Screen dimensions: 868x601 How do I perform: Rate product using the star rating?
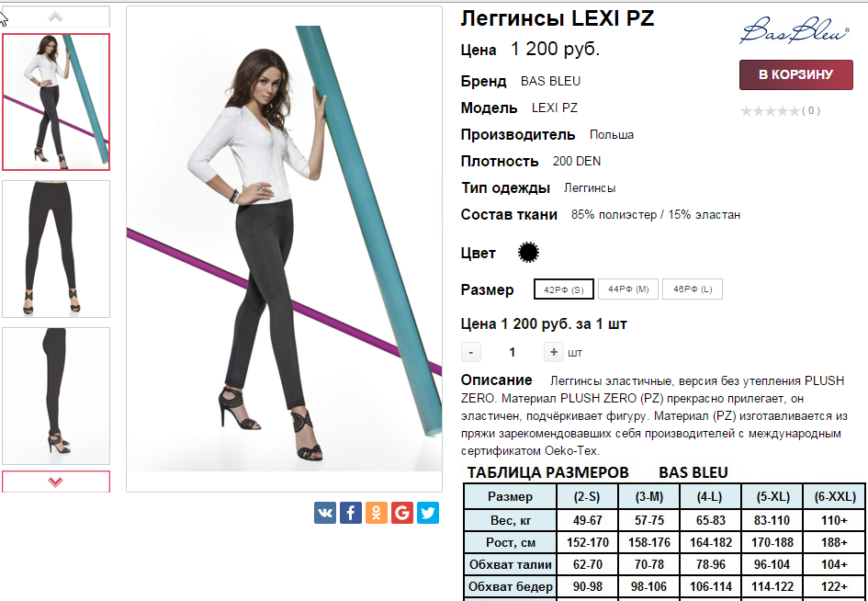(770, 111)
